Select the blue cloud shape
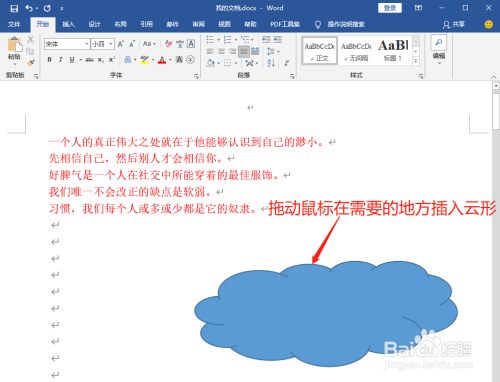The width and height of the screenshot is (500, 382). tap(326, 313)
